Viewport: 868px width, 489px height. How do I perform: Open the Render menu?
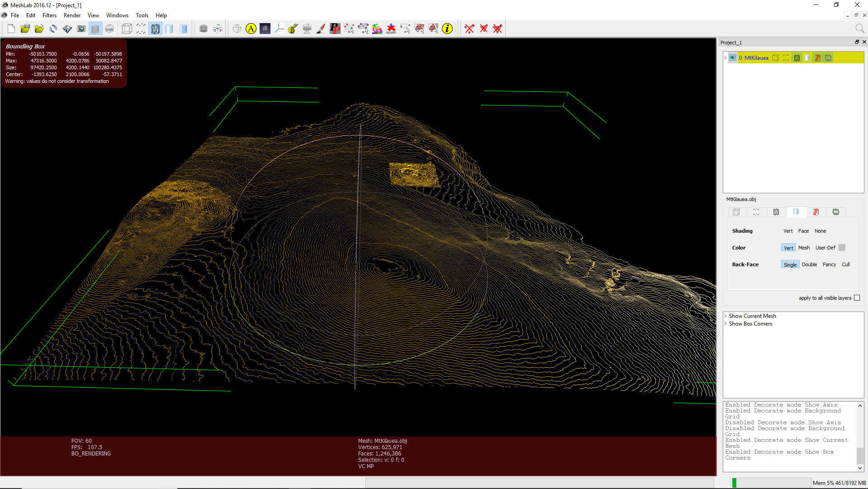point(72,15)
